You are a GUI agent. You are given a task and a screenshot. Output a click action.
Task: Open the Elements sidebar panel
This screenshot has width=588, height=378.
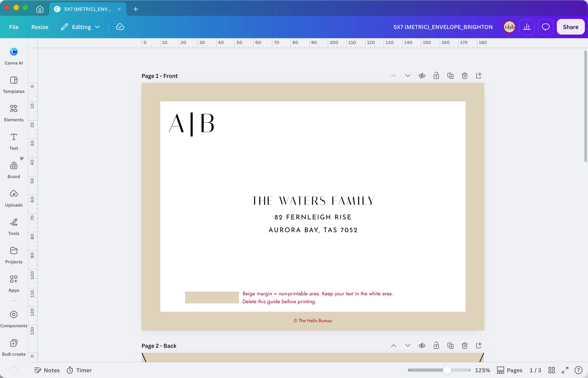coord(14,113)
